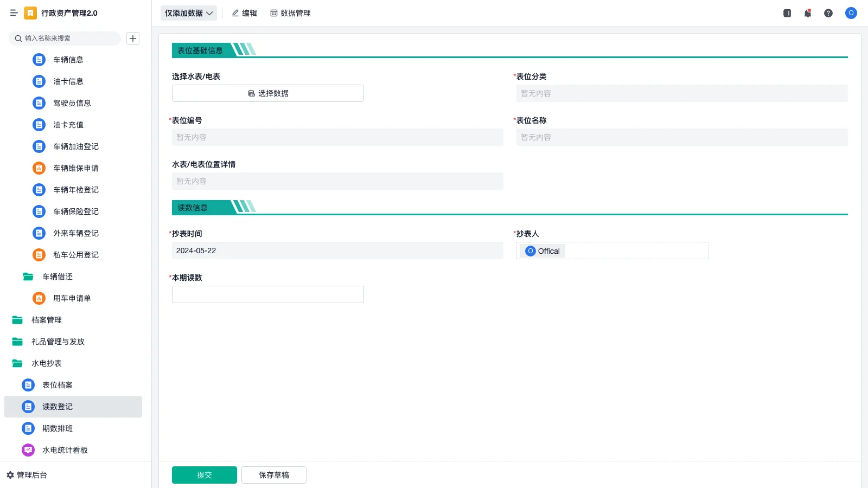This screenshot has height=488, width=868.
Task: Select the 水电统计看板 sidebar entry text
Action: pos(65,450)
